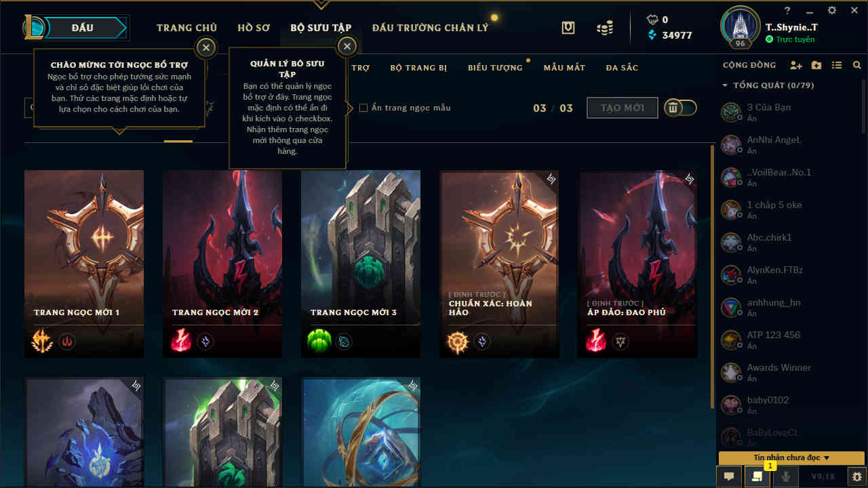Open the chat bubble icon at bottom
Screen dimensions: 868x488
click(x=729, y=476)
